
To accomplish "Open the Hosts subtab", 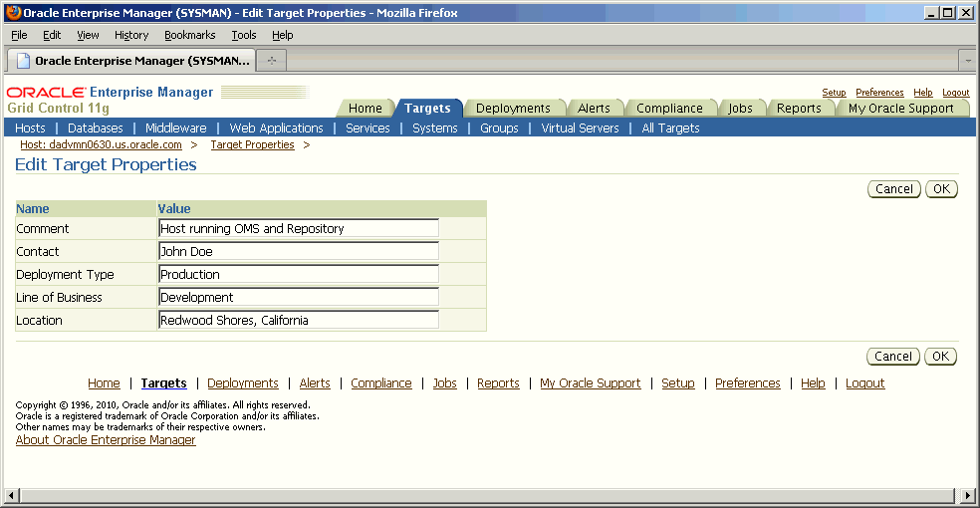I will 30,128.
